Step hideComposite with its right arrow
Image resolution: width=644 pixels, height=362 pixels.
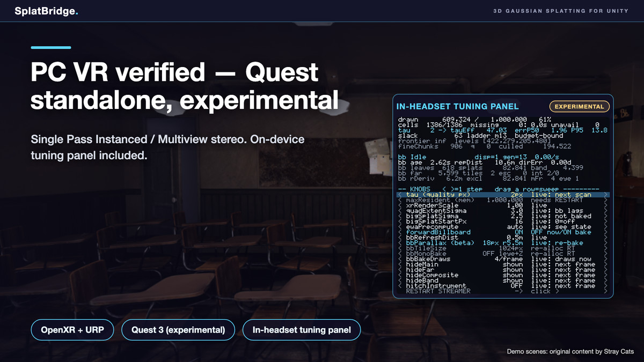pyautogui.click(x=606, y=275)
